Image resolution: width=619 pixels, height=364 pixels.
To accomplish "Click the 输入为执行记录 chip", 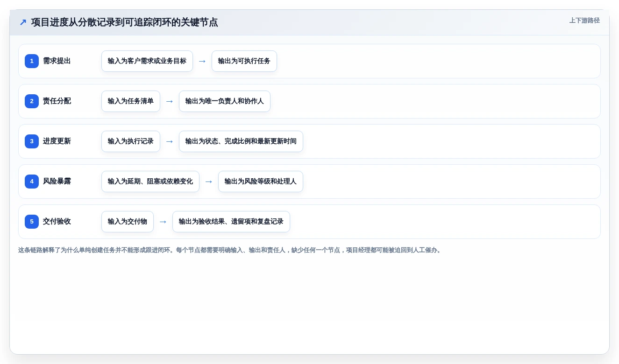I will pyautogui.click(x=131, y=141).
